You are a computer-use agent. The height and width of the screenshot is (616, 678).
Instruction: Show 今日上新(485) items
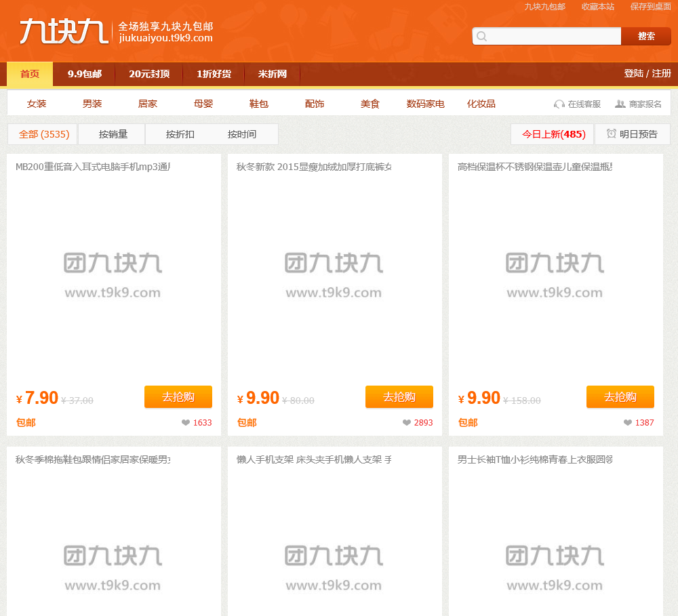[x=553, y=134]
